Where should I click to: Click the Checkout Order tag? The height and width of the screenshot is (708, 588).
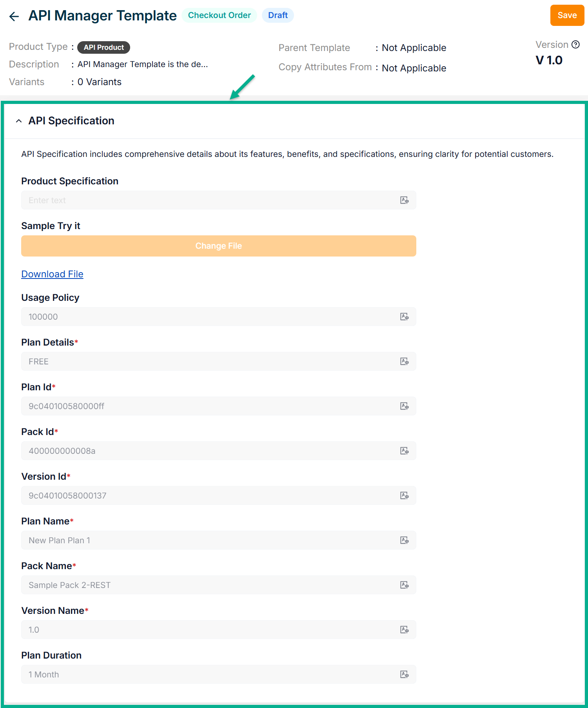click(219, 15)
